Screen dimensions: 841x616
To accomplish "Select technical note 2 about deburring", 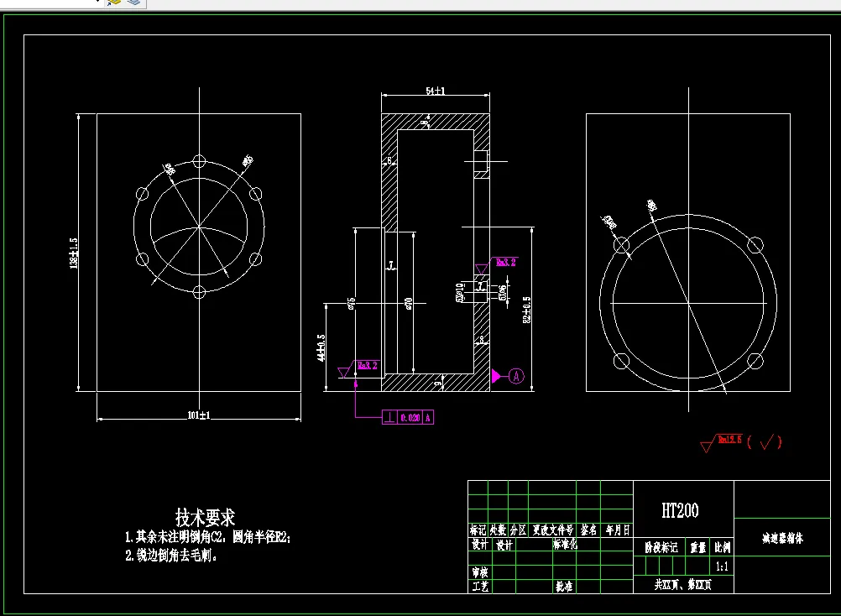I will (171, 556).
